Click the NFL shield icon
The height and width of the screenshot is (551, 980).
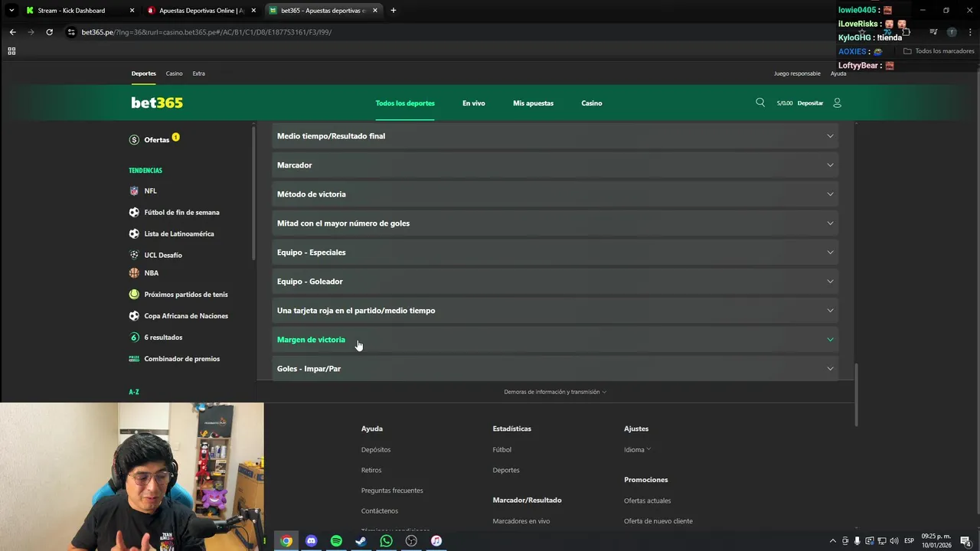134,191
